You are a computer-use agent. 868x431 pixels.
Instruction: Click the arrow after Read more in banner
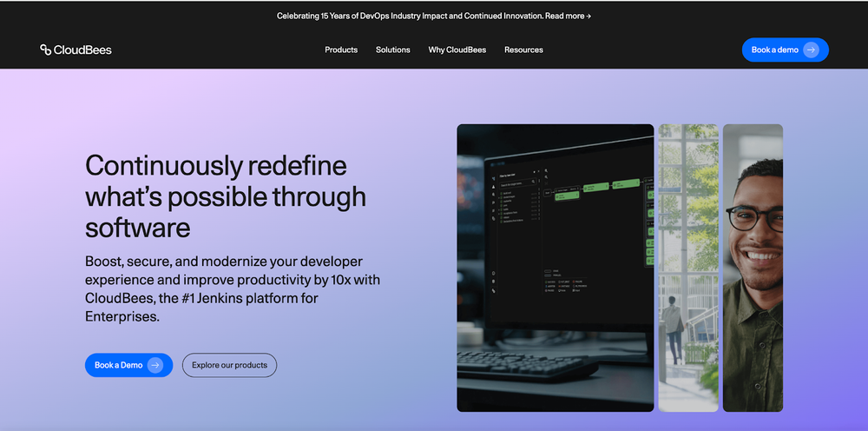[589, 16]
